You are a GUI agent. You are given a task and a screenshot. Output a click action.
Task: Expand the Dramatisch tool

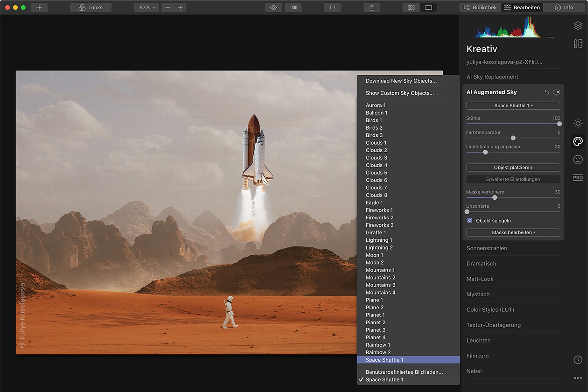pos(481,263)
